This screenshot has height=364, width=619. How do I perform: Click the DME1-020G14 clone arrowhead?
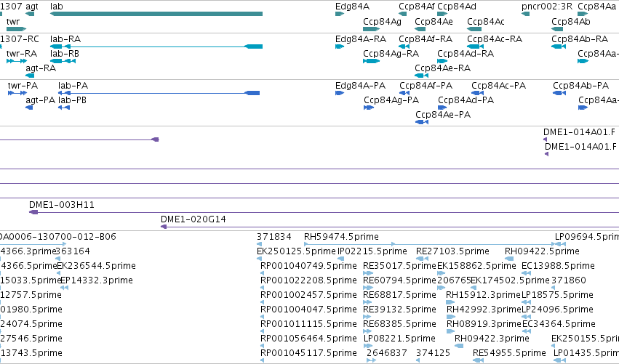pos(164,227)
